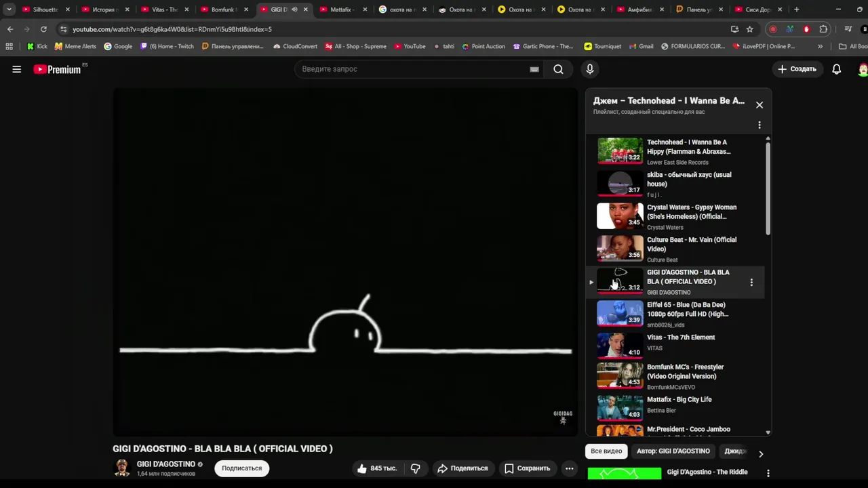Screen dimensions: 868x488
Task: Click the install app icon in address bar
Action: coord(734,29)
